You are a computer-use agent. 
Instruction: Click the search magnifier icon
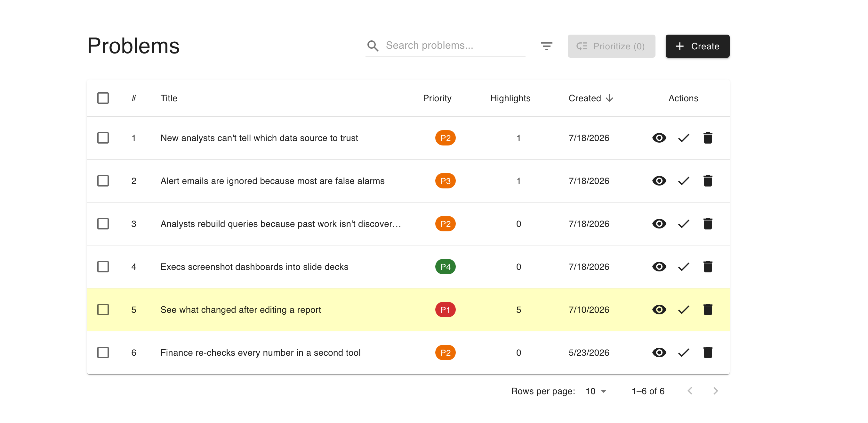[373, 46]
